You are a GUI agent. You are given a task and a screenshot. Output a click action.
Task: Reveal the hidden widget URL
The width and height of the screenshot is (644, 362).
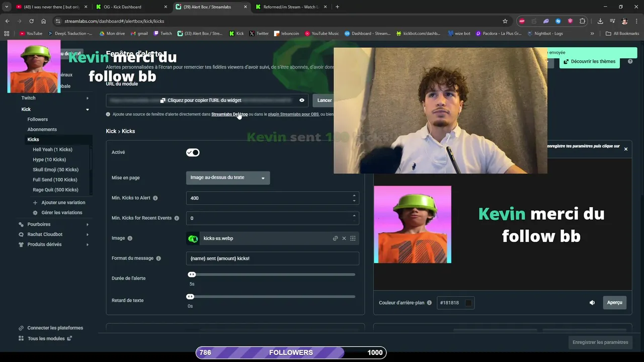pyautogui.click(x=302, y=100)
